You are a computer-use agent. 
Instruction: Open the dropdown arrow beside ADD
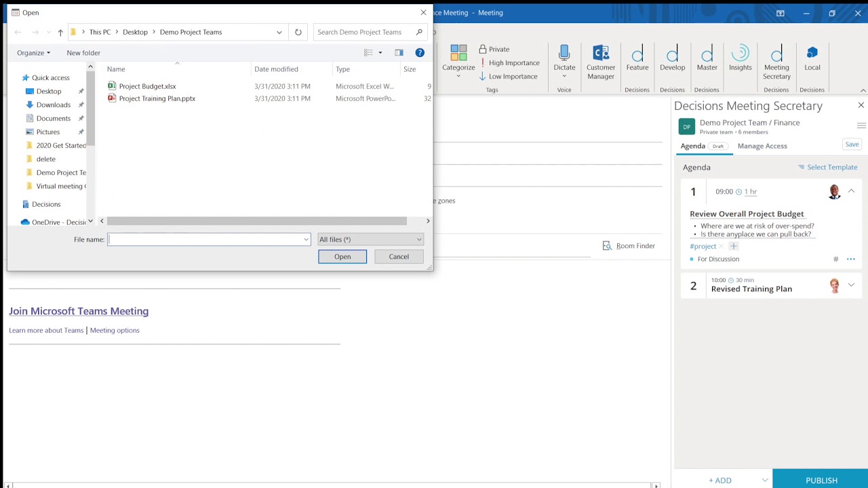[765, 480]
